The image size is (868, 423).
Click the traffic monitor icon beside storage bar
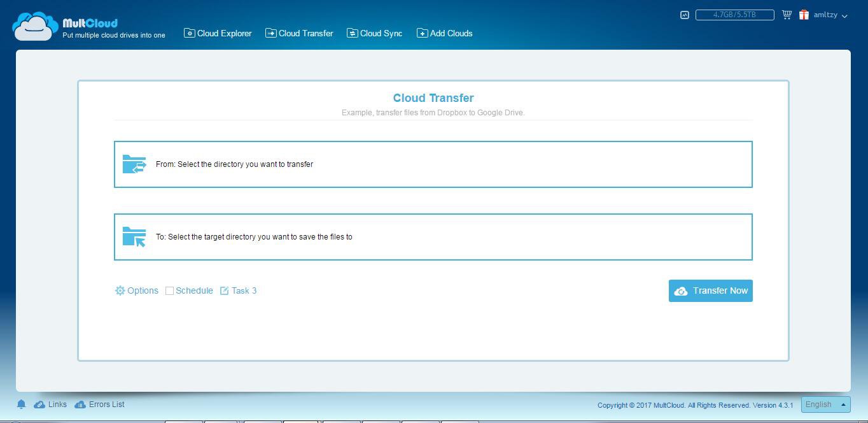[x=685, y=15]
